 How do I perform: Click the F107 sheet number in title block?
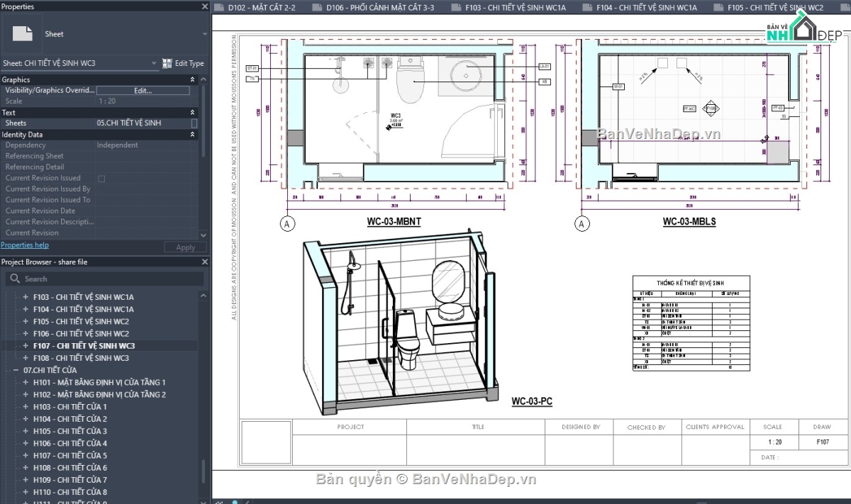pos(823,442)
